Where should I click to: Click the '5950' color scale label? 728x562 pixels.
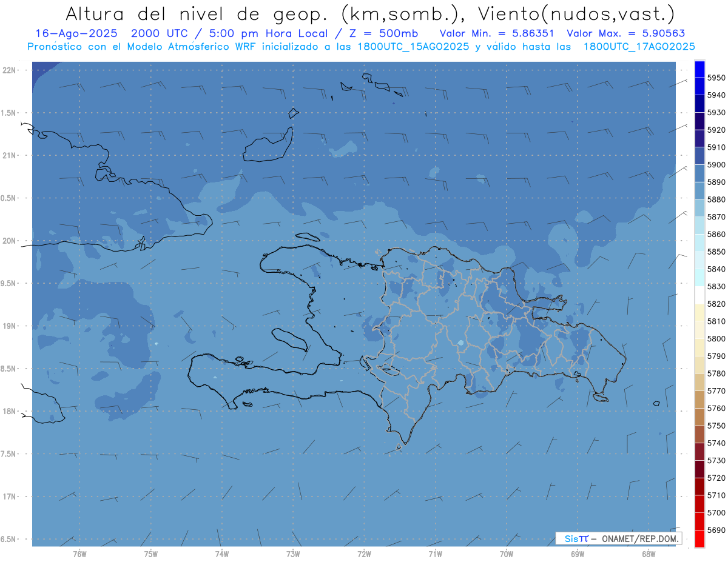tap(716, 78)
